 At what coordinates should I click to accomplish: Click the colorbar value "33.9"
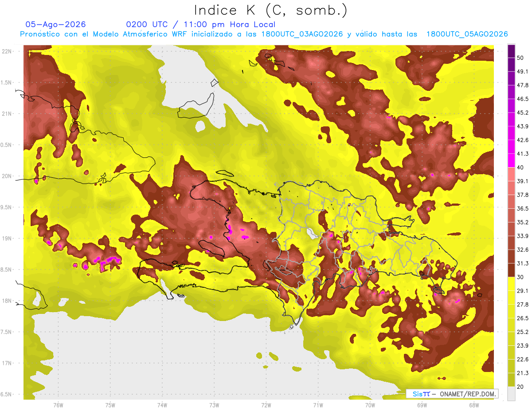click(522, 236)
